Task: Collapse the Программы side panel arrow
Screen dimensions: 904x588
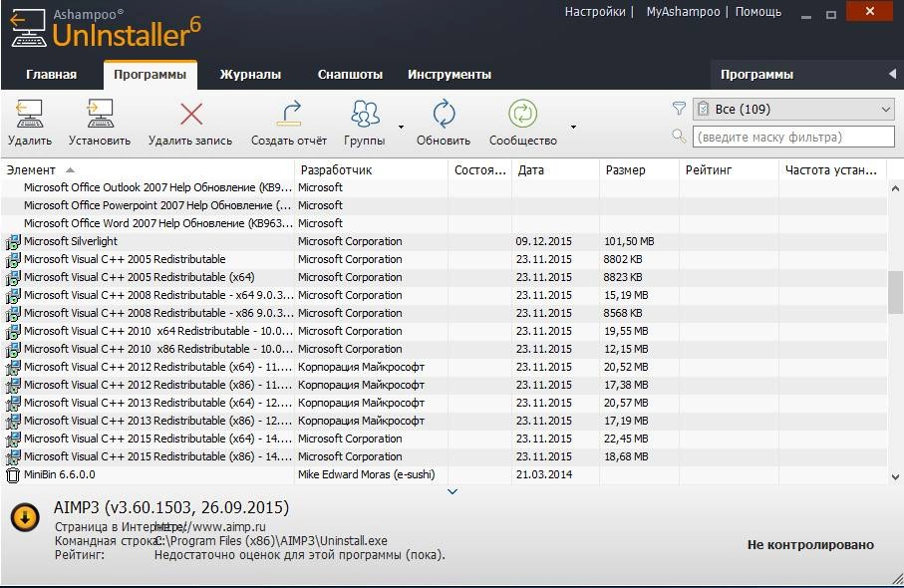Action: point(892,74)
